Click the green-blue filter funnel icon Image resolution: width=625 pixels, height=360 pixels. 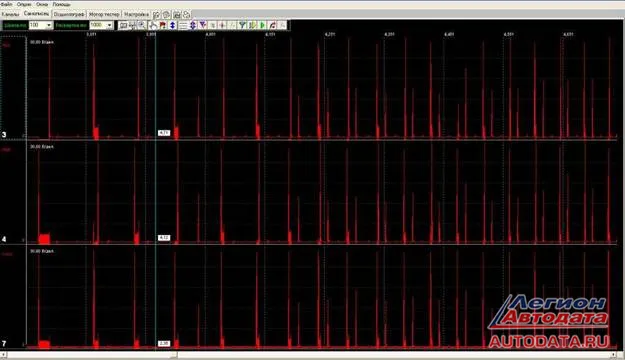click(x=242, y=25)
